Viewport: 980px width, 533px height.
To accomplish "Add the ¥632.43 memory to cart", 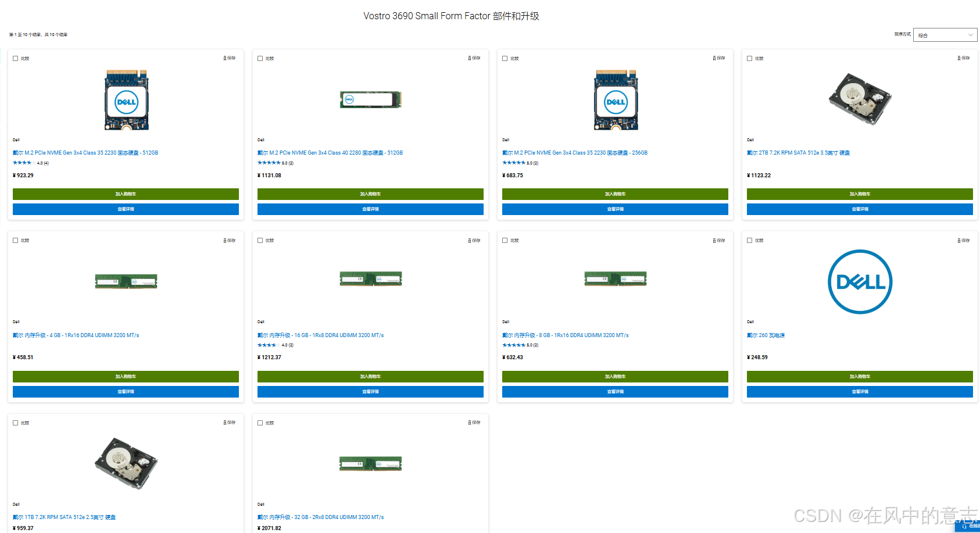I will (615, 377).
